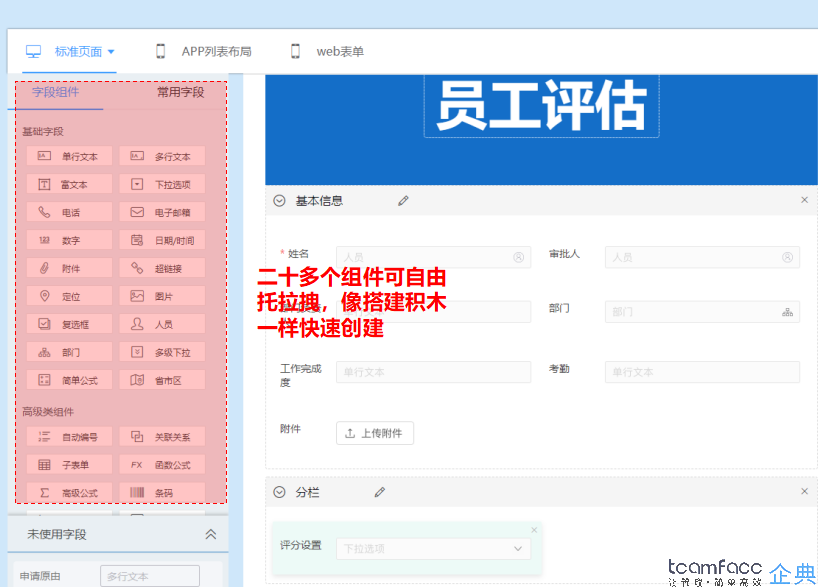Select the 人员 person component in palette
Viewport: 818px width, 587px height.
point(162,324)
